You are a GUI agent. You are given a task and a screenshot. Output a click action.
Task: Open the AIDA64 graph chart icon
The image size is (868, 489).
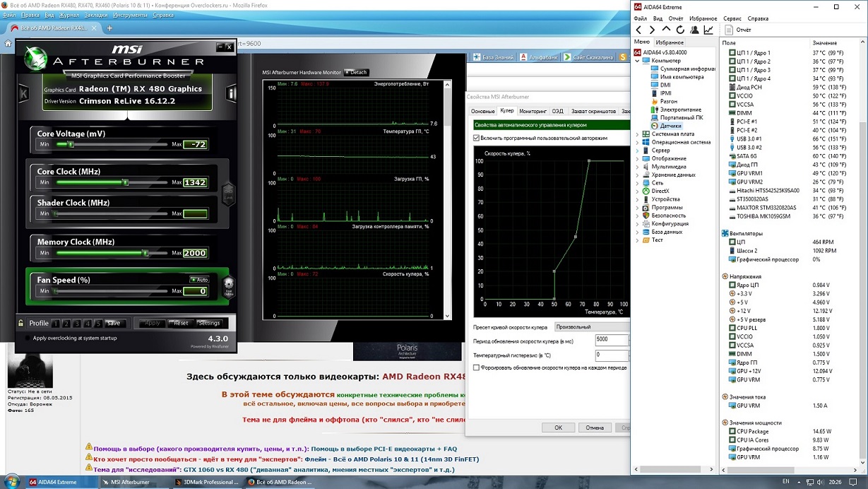coord(708,30)
